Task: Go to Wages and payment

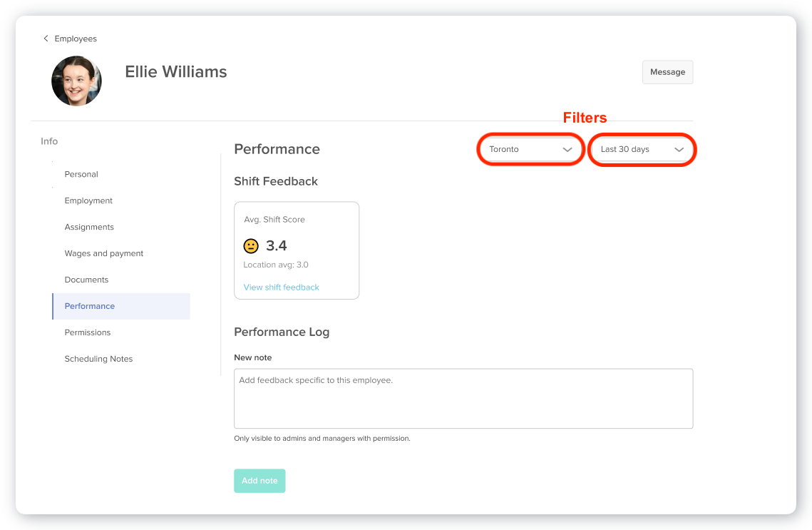Action: (104, 253)
